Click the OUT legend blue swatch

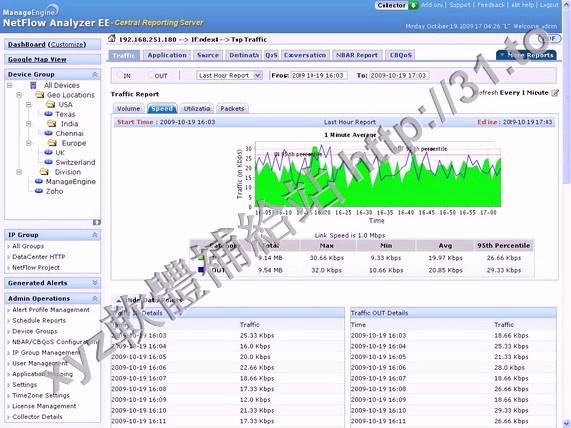pyautogui.click(x=201, y=270)
